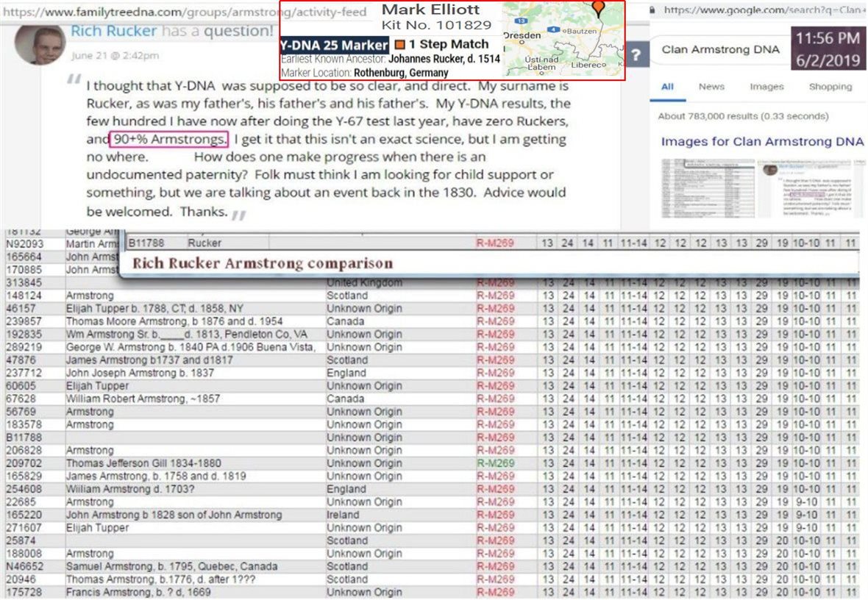Click the B11788 Rucker row kit number

(146, 243)
